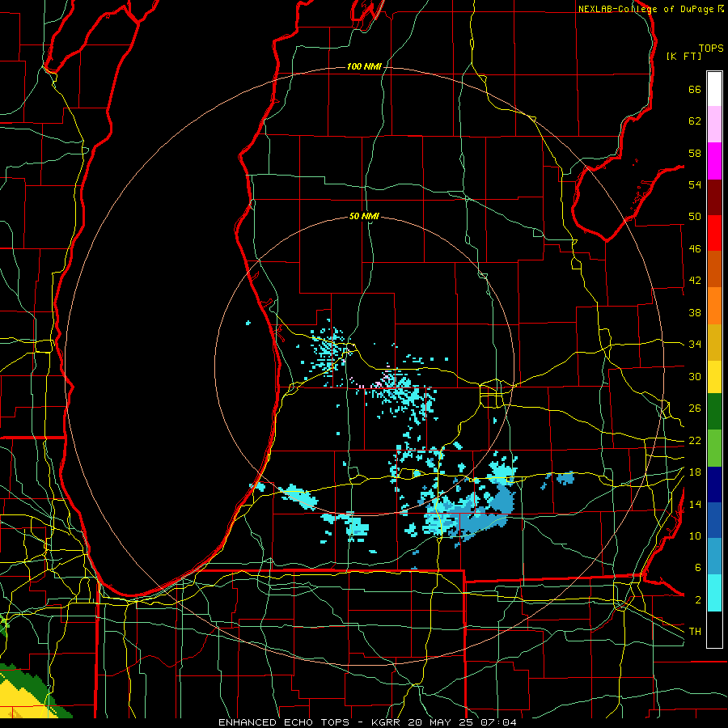This screenshot has height=728, width=728.
Task: Click the '34' legend value
Action: point(695,345)
